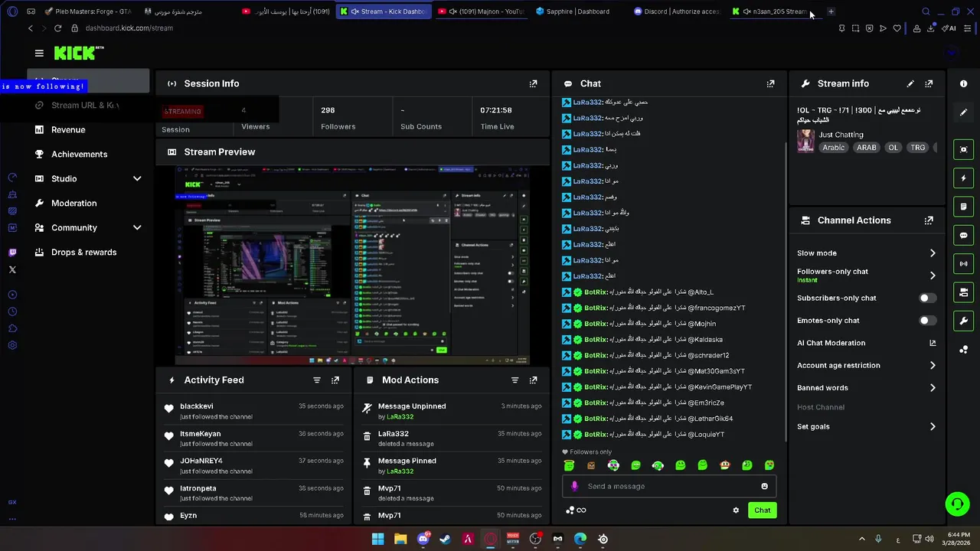
Task: Click the pencil icon in right rail
Action: pyautogui.click(x=963, y=112)
